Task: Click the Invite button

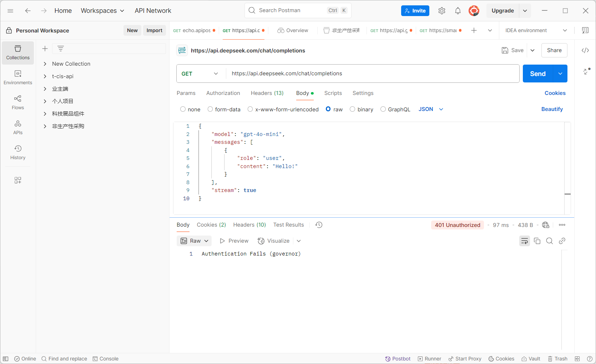Action: click(415, 11)
